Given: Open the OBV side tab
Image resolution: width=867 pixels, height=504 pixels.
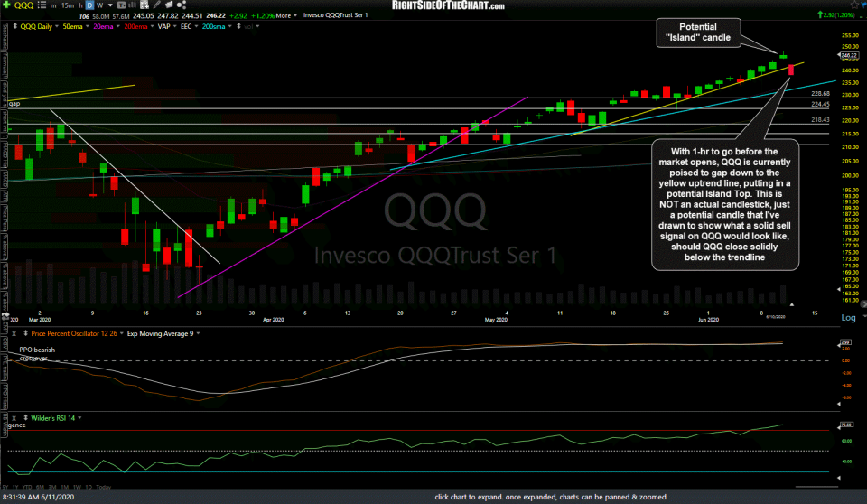Looking at the screenshot, I should [5, 344].
